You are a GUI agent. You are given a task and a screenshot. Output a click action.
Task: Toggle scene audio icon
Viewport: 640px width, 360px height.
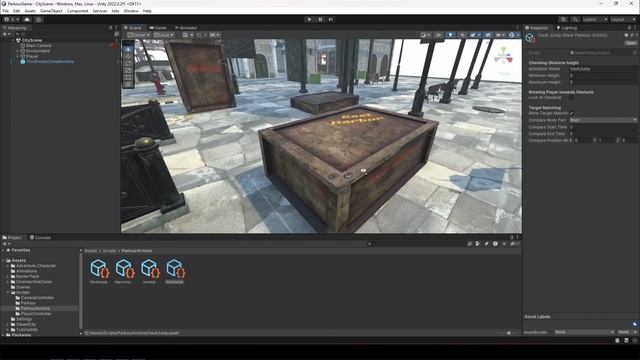pyautogui.click(x=462, y=35)
